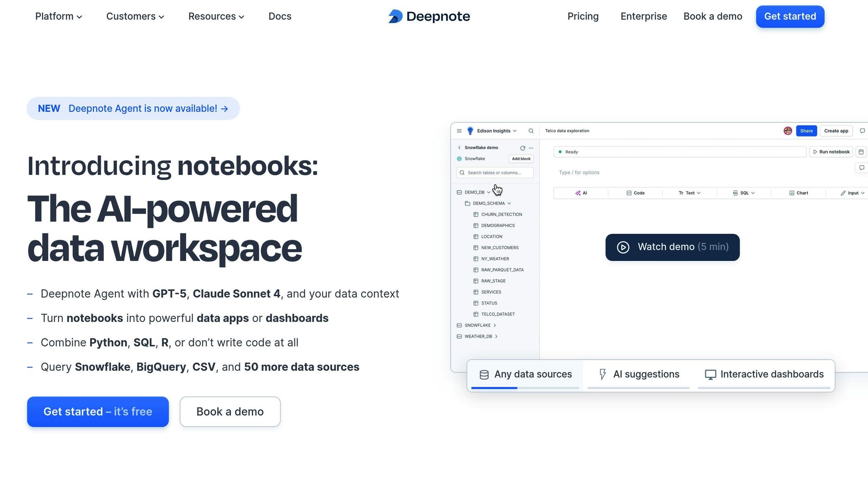Click the Deepnote logo
This screenshot has width=868, height=488.
[x=429, y=17]
